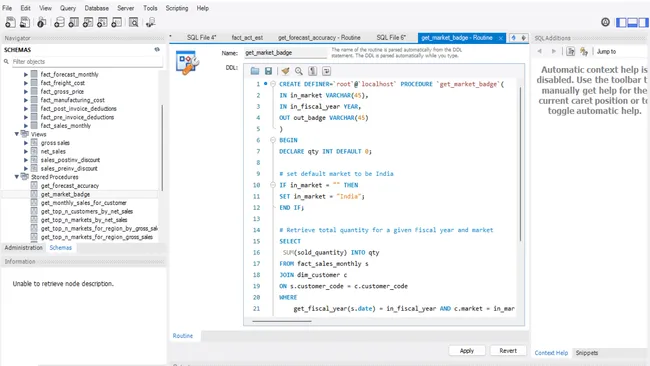Select get_monthly_sales_for_customer procedure
Image resolution: width=650 pixels, height=366 pixels.
pyautogui.click(x=83, y=203)
